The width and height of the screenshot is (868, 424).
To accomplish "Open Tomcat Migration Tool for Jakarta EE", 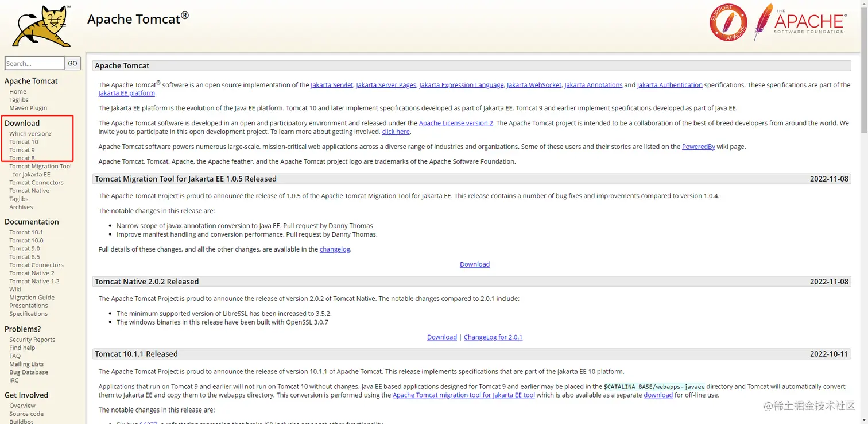I will tap(40, 170).
